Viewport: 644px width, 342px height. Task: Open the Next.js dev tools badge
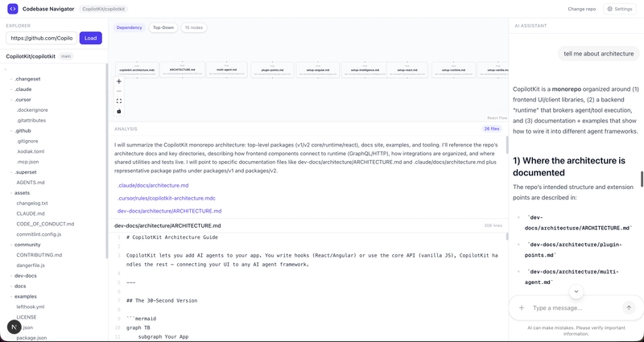pyautogui.click(x=14, y=327)
